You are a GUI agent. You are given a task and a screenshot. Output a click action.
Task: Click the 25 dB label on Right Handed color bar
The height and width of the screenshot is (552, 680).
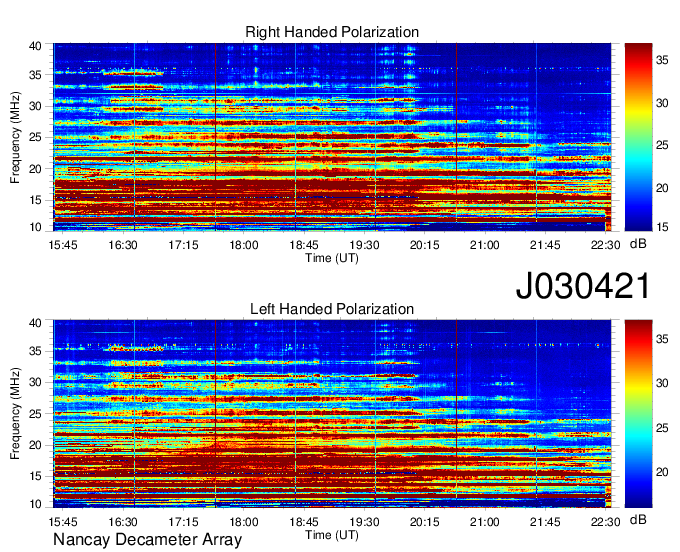tap(662, 145)
